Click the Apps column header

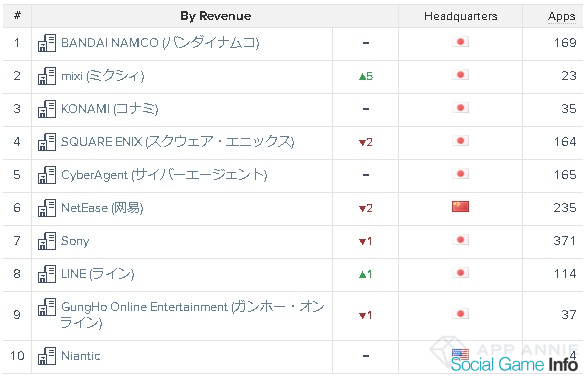(561, 16)
